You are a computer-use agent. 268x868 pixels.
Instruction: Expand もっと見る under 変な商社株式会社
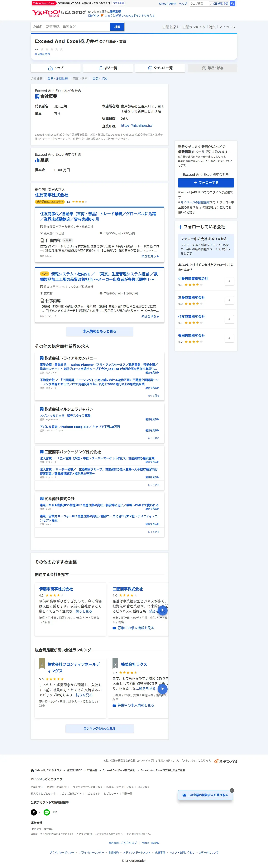click(x=153, y=532)
